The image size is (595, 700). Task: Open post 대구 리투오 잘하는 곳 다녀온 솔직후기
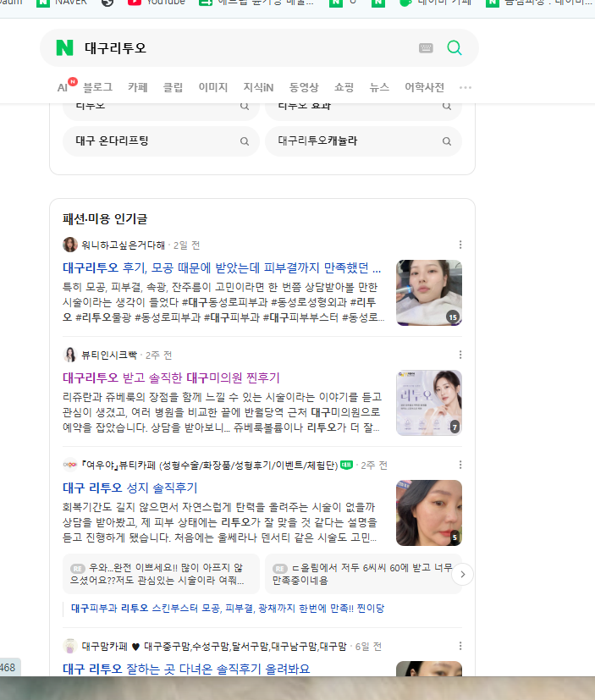point(186,670)
